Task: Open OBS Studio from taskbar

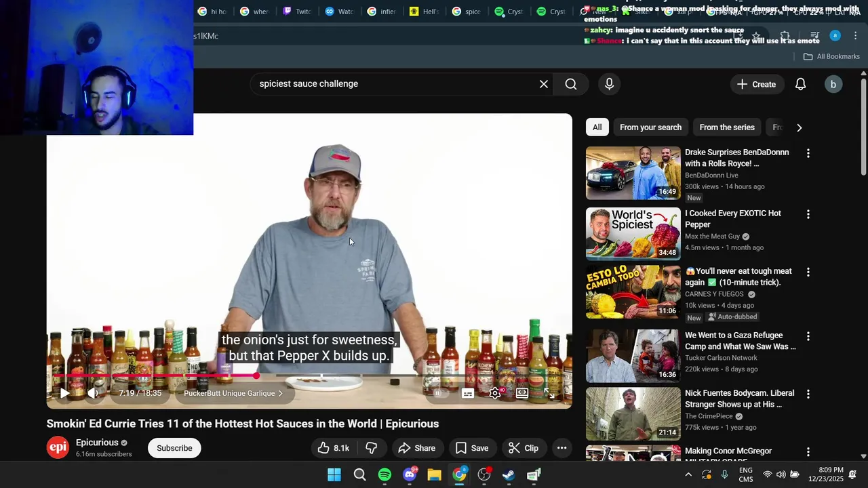Action: (x=484, y=474)
